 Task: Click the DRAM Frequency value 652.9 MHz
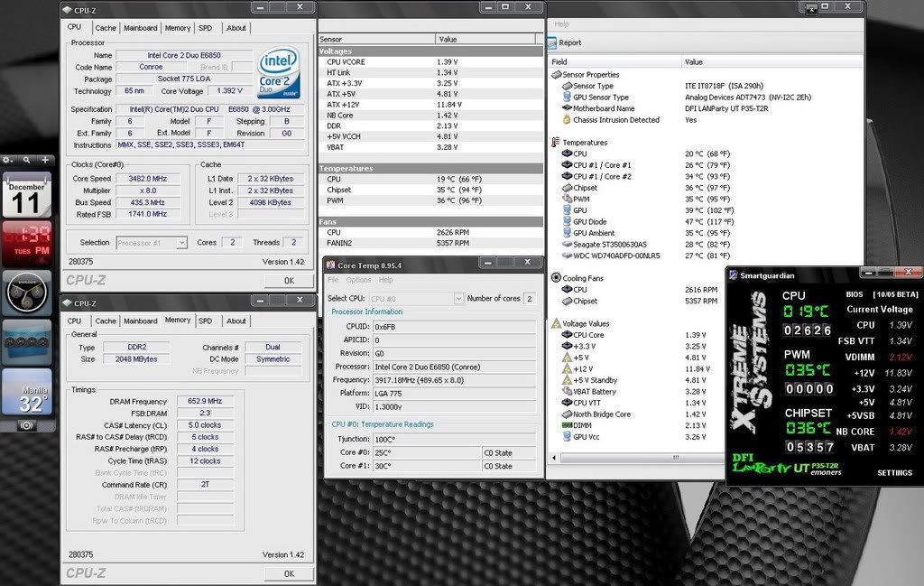coord(205,402)
